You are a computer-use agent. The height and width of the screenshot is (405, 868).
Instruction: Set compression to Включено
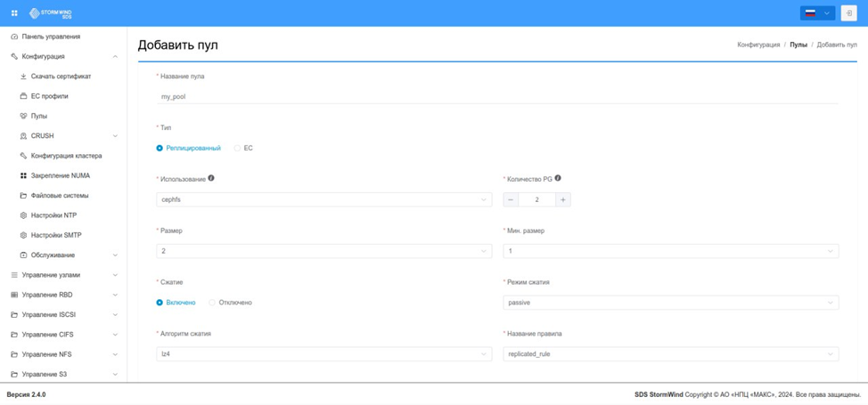pos(176,303)
